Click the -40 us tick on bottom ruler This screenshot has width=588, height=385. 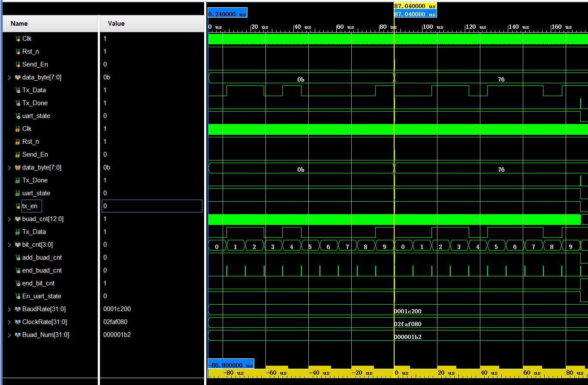[x=320, y=373]
